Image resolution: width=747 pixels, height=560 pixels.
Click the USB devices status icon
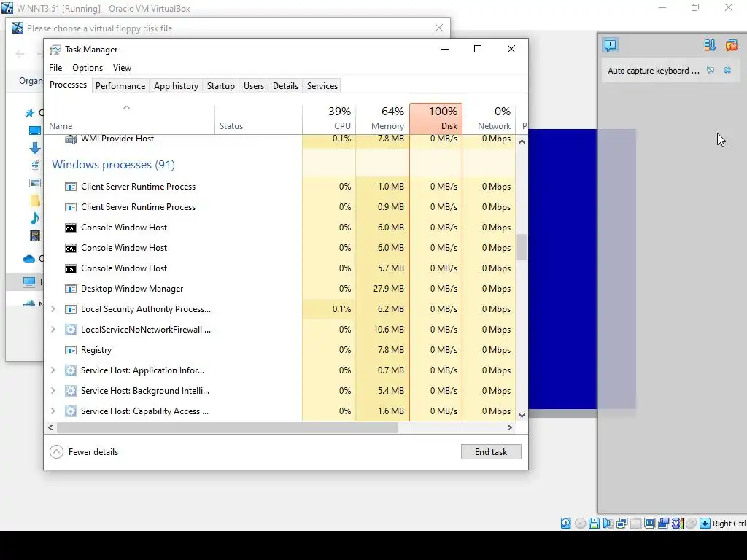636,524
